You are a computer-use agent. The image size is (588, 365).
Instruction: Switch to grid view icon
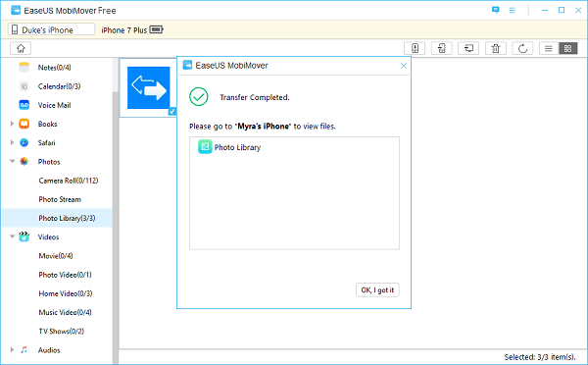coord(567,48)
